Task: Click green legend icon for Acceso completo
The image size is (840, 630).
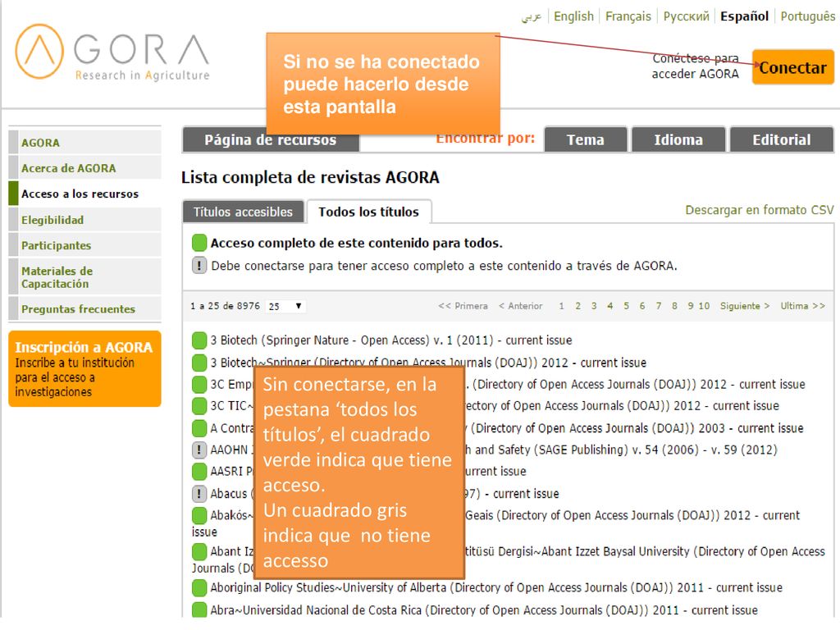Action: (x=199, y=243)
